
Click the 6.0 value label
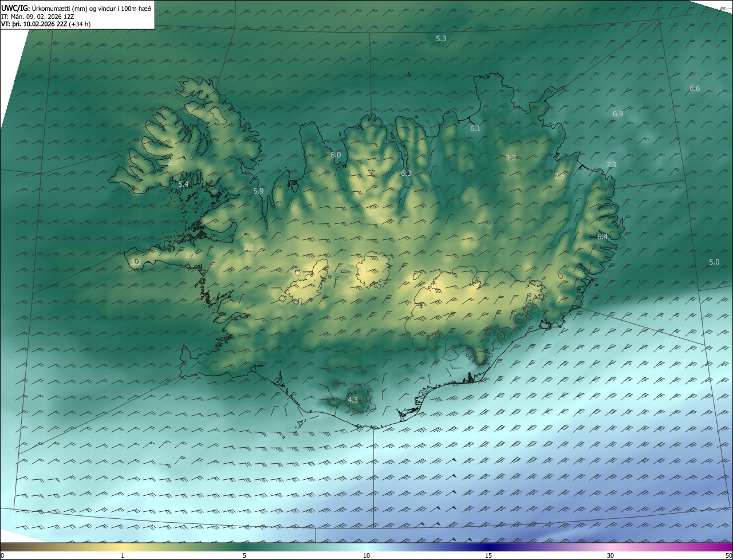point(336,155)
